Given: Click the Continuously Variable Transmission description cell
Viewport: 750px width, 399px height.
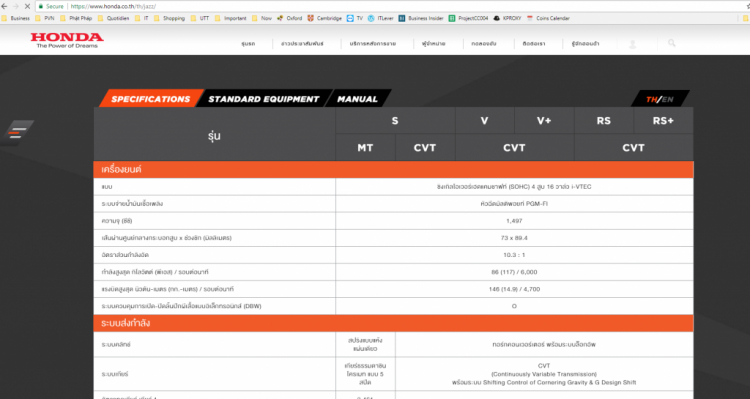Looking at the screenshot, I should coord(544,374).
